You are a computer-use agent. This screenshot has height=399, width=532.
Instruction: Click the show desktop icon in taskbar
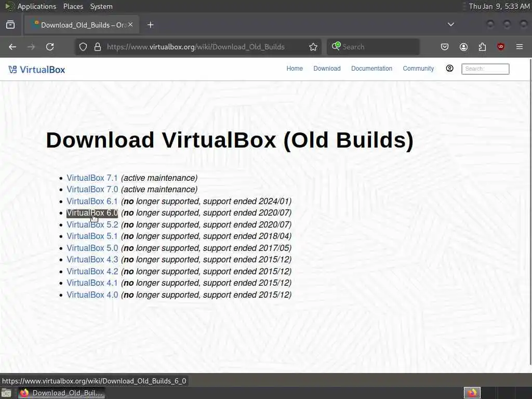tap(6, 393)
